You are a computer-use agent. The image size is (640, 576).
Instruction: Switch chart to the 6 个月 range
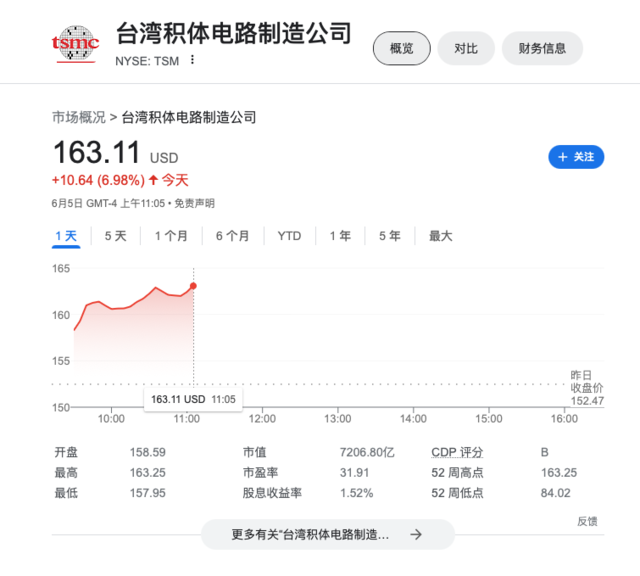(x=232, y=236)
